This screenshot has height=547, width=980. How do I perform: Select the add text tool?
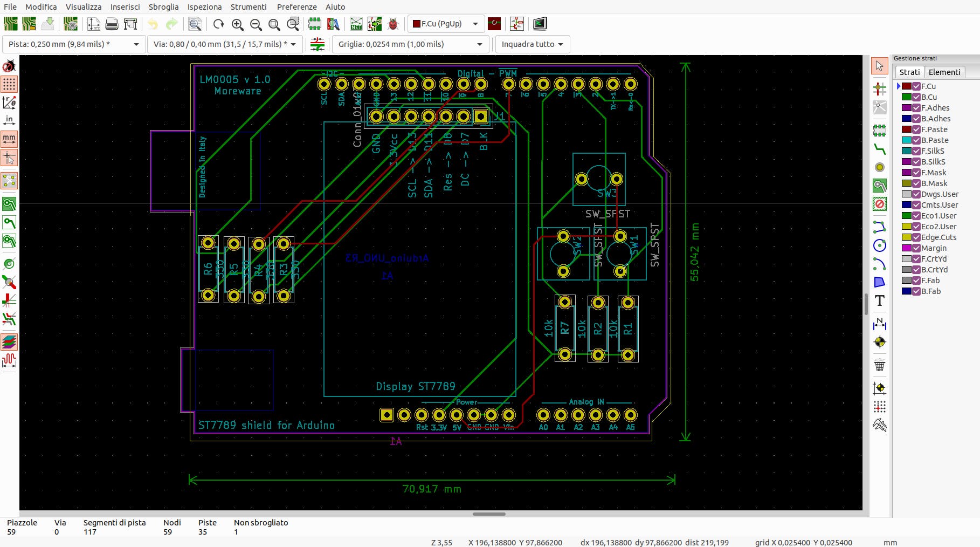880,300
